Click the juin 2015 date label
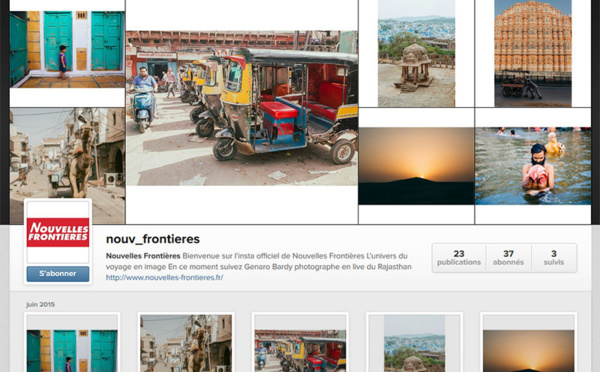The height and width of the screenshot is (372, 600). (41, 305)
